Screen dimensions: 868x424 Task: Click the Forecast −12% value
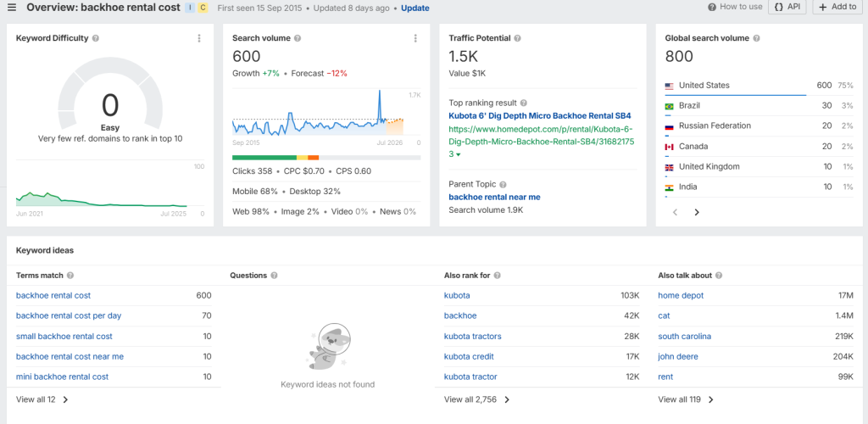coord(337,74)
